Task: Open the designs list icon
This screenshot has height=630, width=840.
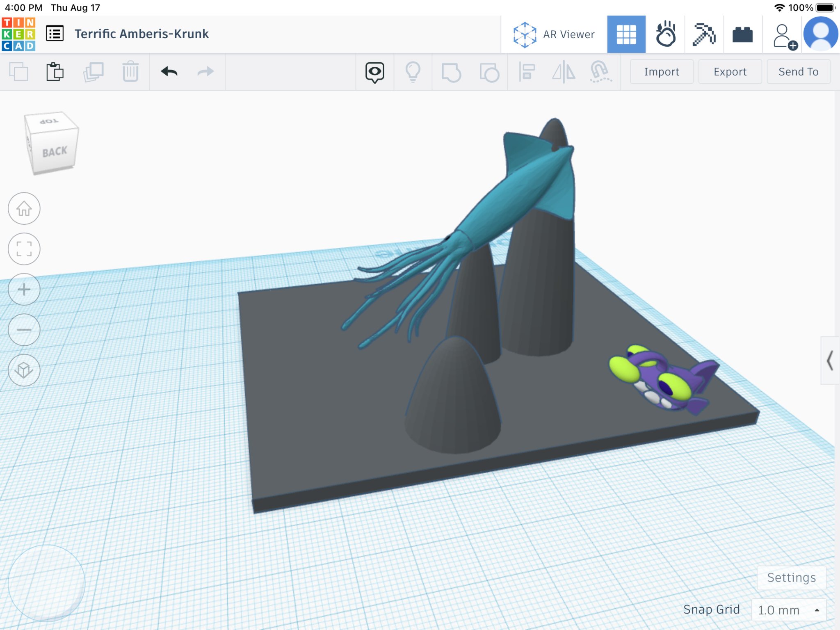Action: tap(55, 34)
